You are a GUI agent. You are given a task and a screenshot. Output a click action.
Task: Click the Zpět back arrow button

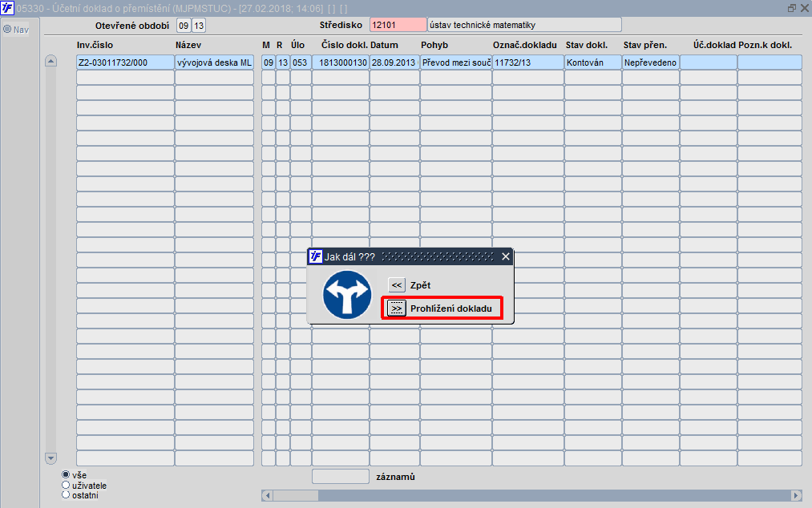396,284
